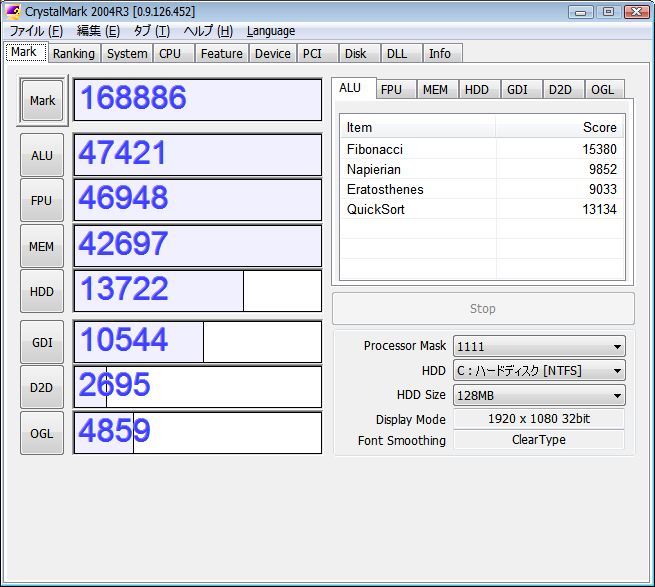Click the CrystalMark title bar icon

point(14,11)
